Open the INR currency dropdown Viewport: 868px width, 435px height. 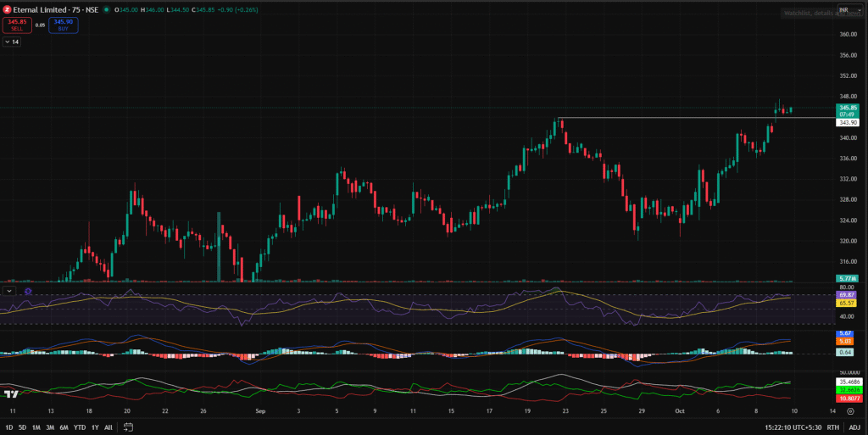coord(846,10)
